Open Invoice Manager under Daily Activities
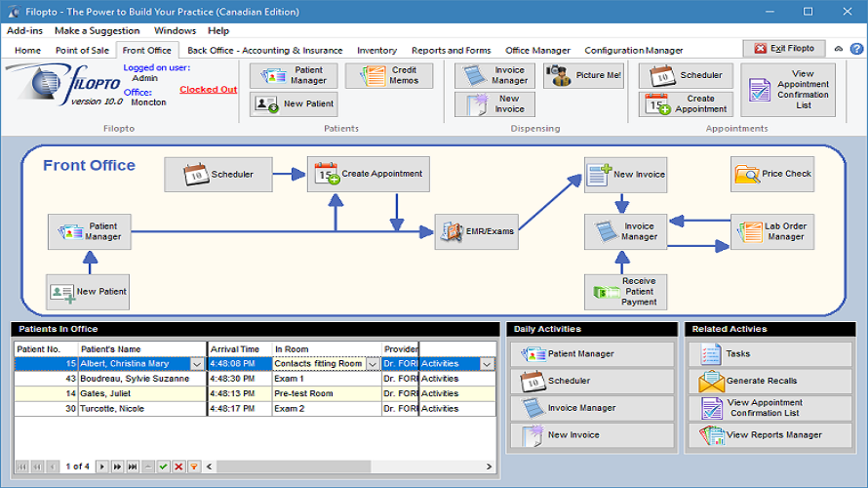The height and width of the screenshot is (488, 868). click(592, 408)
